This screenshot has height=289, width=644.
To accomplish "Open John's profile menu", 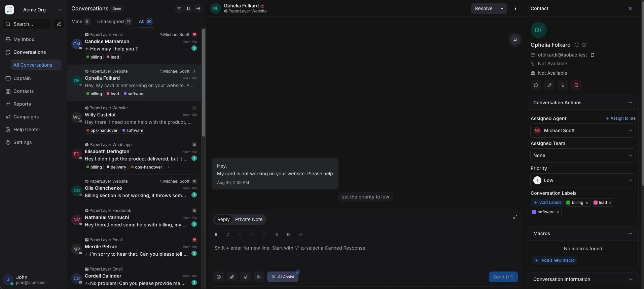I will (x=34, y=280).
